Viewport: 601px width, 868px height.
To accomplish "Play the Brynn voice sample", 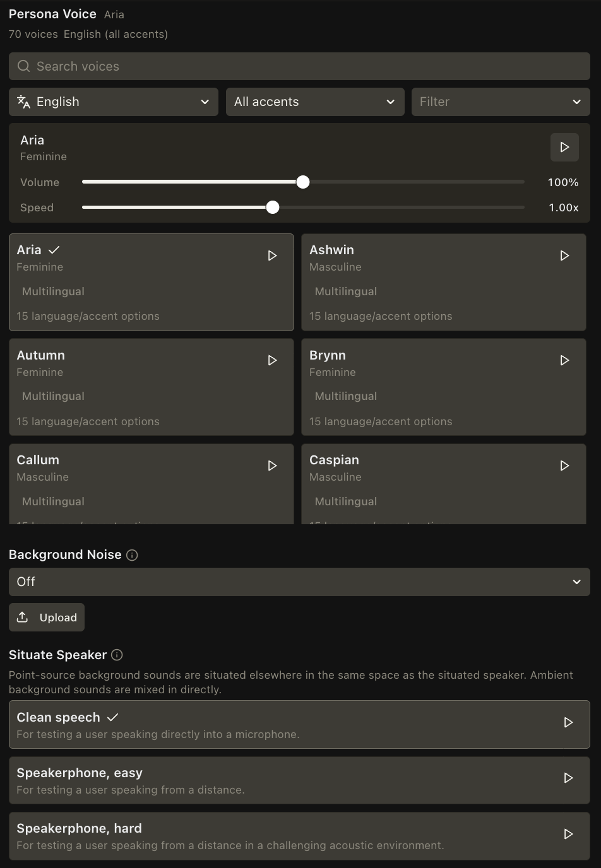I will tap(564, 360).
